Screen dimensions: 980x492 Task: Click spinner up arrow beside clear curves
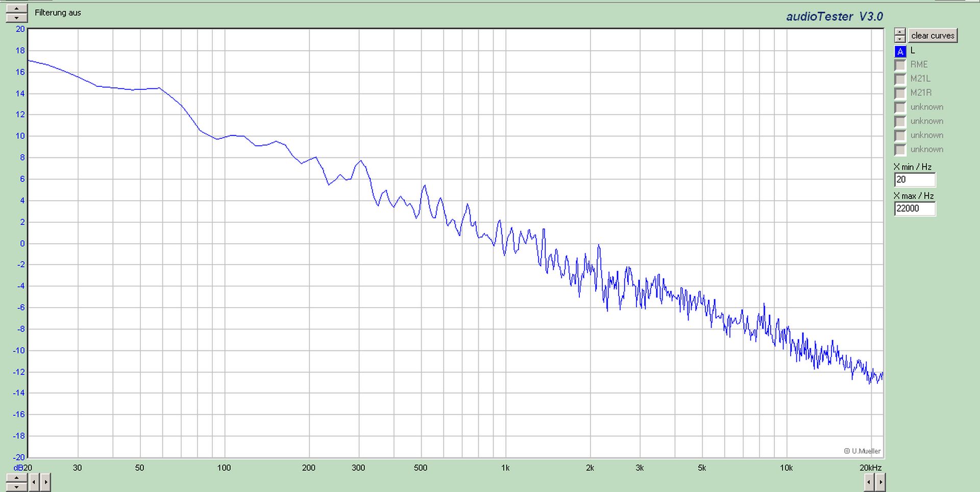coord(900,32)
